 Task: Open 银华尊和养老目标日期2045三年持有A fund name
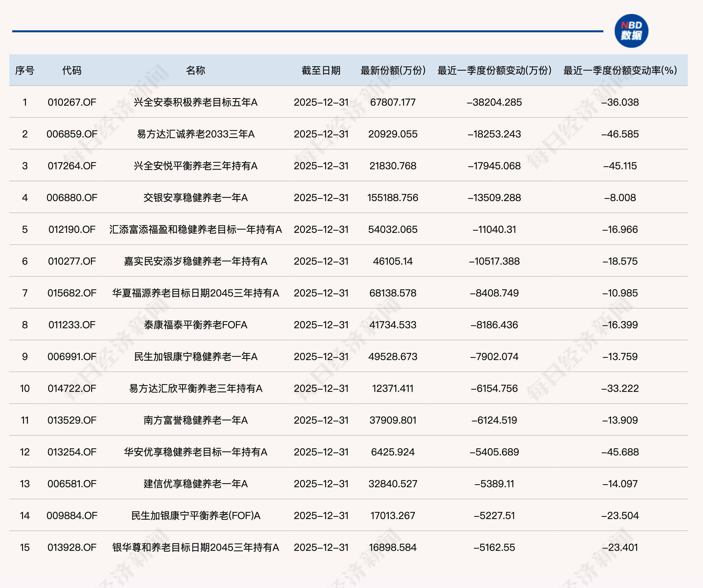point(195,547)
